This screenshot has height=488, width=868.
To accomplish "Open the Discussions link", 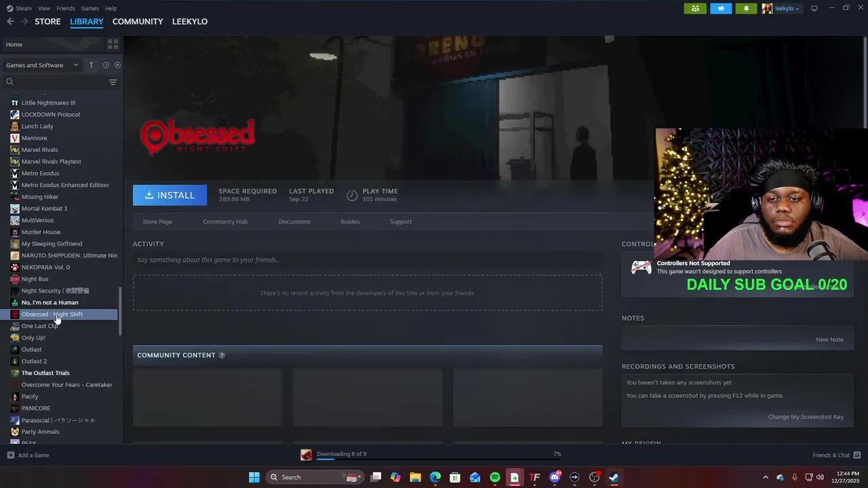I will tap(294, 222).
